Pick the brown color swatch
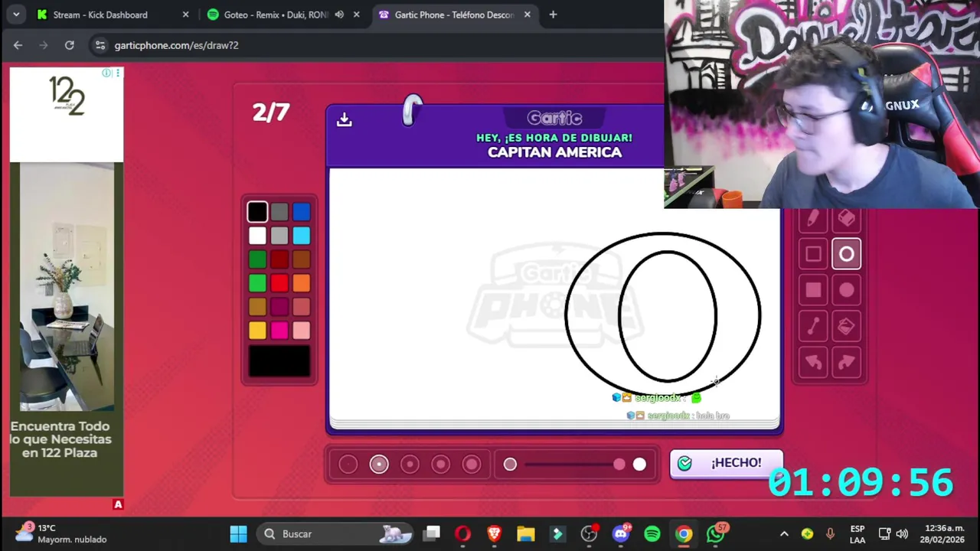The image size is (980, 551). (302, 259)
